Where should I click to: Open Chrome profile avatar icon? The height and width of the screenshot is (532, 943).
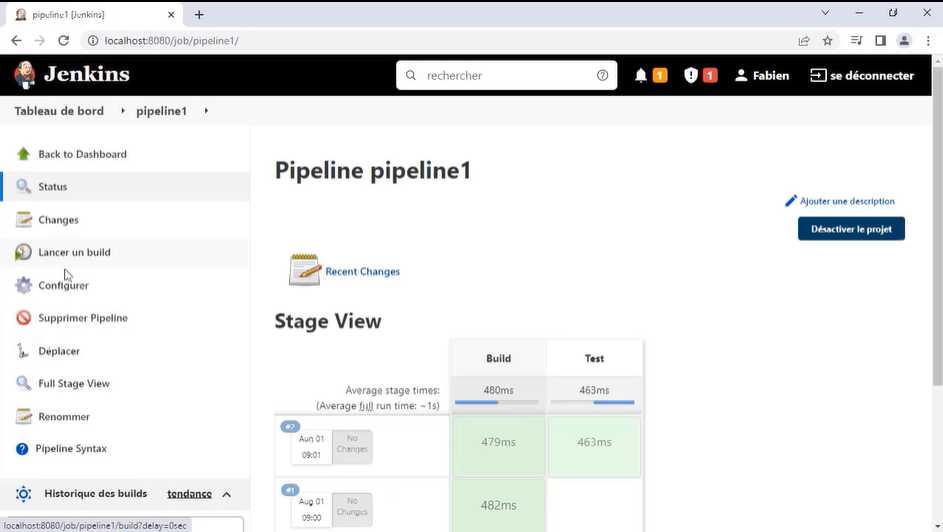904,40
